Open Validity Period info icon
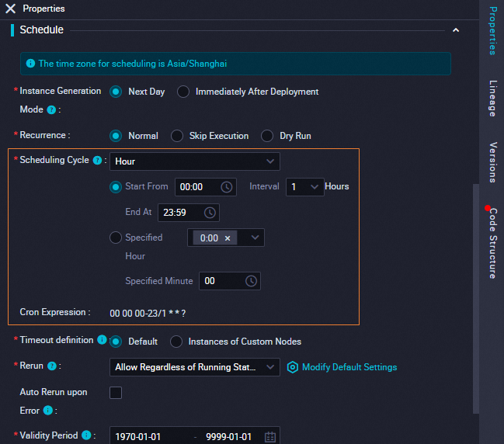 click(86, 435)
